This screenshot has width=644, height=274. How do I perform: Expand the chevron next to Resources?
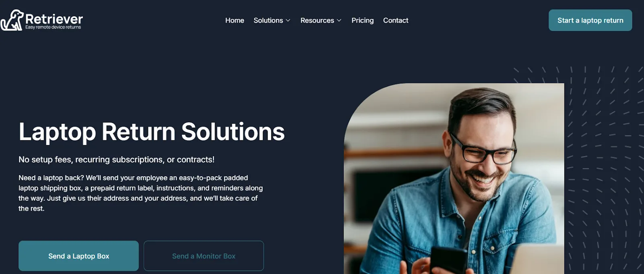339,21
